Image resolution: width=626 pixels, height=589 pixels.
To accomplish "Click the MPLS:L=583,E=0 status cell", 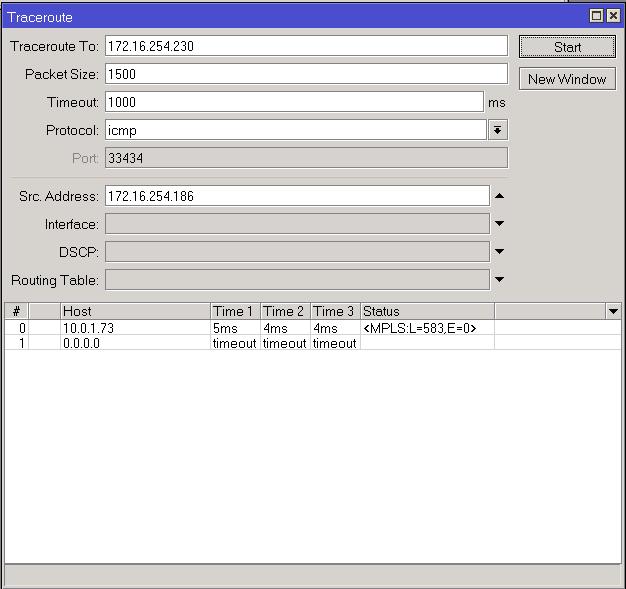I will (427, 328).
